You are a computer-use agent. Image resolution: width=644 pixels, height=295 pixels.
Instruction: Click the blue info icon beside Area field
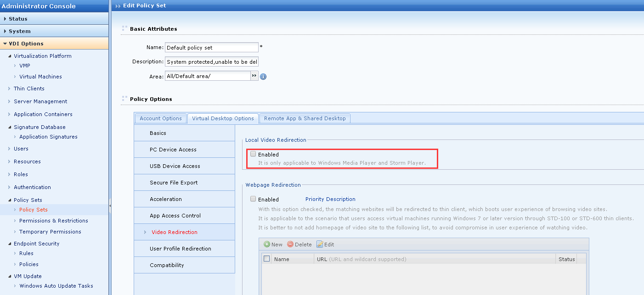263,77
